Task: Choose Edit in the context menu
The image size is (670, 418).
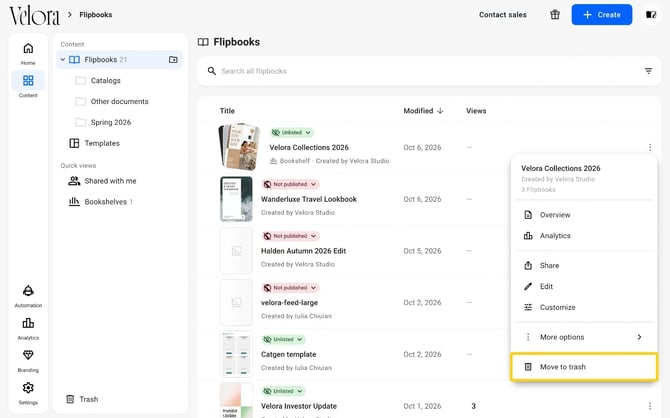Action: 584,286
